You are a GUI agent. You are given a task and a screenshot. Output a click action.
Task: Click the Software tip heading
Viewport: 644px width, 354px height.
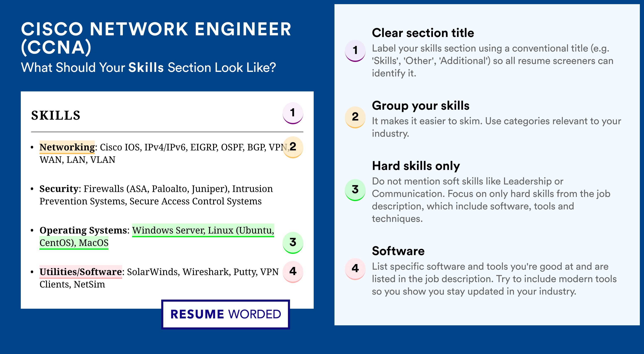point(398,251)
